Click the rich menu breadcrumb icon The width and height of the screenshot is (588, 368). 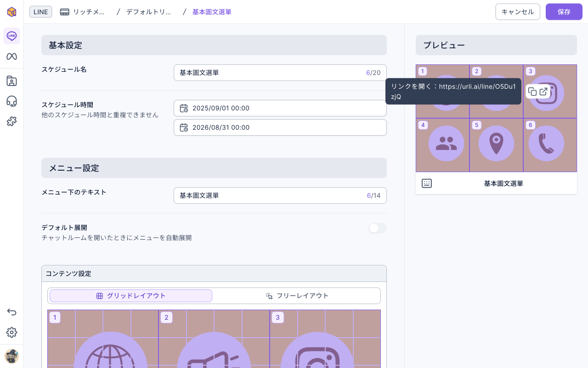click(65, 12)
